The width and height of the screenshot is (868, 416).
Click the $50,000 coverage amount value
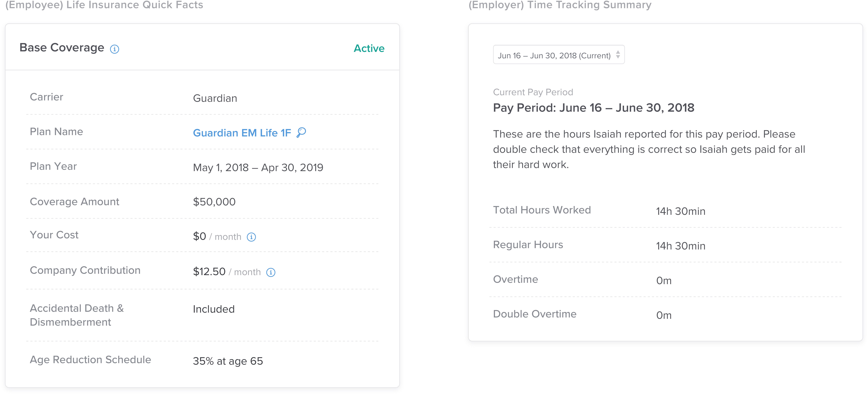(214, 202)
